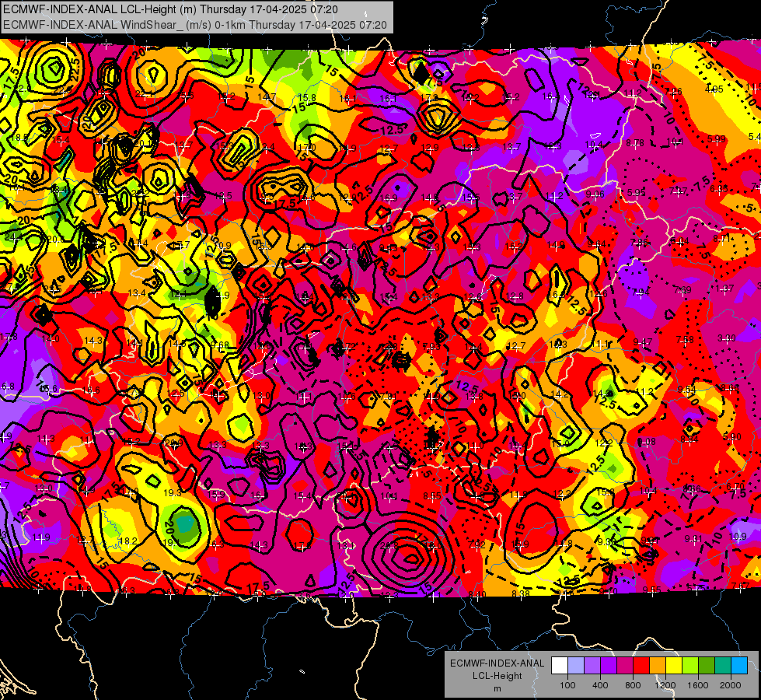Click the 9.54 grid value
This screenshot has height=700, width=761.
(x=686, y=390)
